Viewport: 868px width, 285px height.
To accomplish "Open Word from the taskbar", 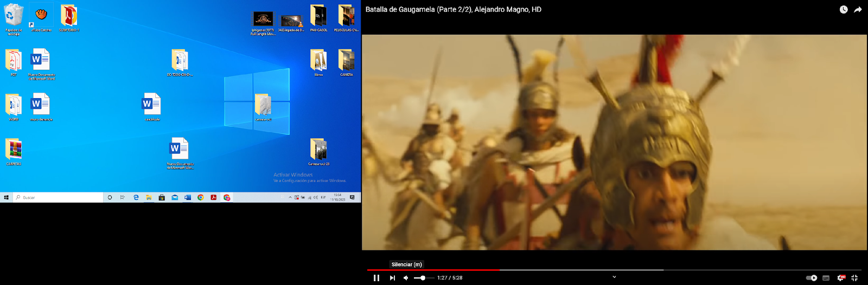I will [188, 197].
